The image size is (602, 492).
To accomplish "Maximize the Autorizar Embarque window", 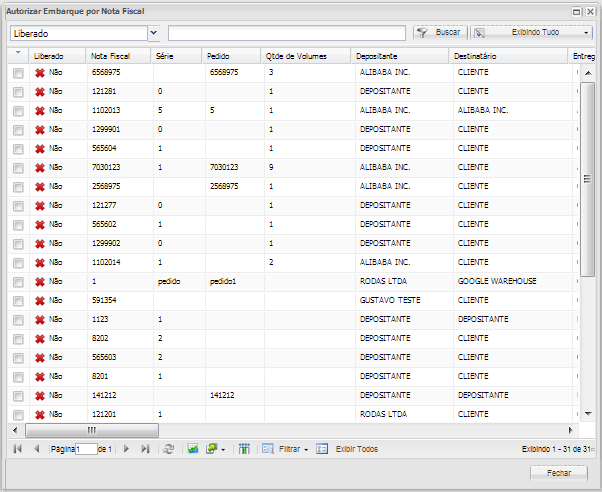I will click(576, 12).
